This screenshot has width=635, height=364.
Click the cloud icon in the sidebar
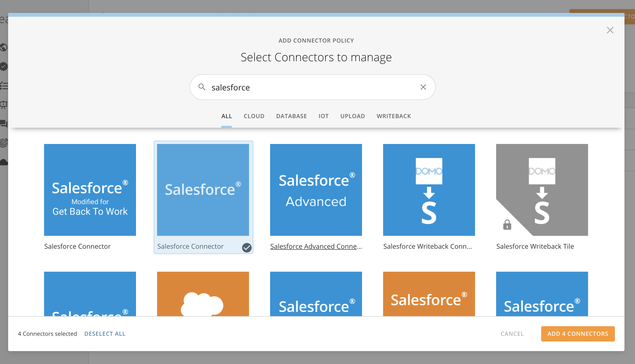pyautogui.click(x=4, y=162)
